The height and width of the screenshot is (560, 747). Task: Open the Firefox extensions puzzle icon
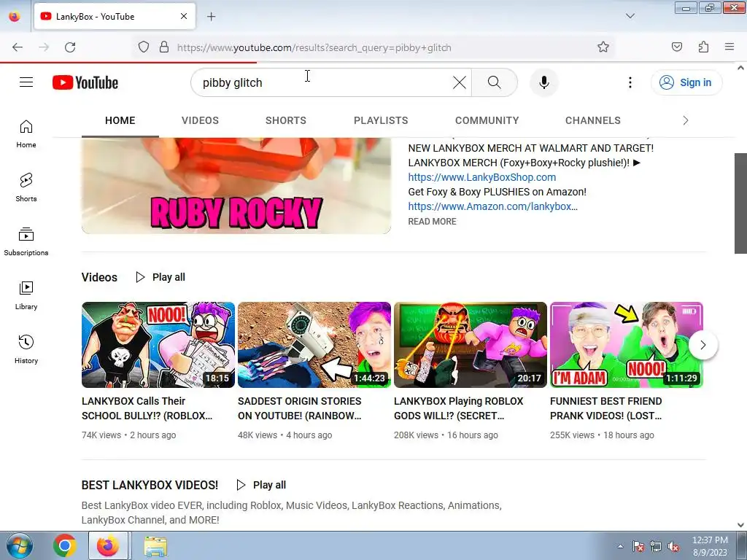click(x=704, y=47)
